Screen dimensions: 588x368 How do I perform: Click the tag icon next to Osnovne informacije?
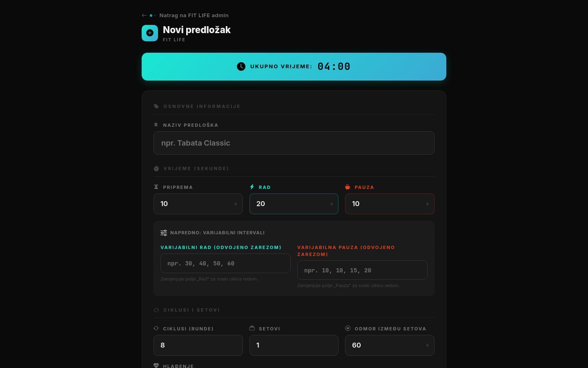[156, 106]
